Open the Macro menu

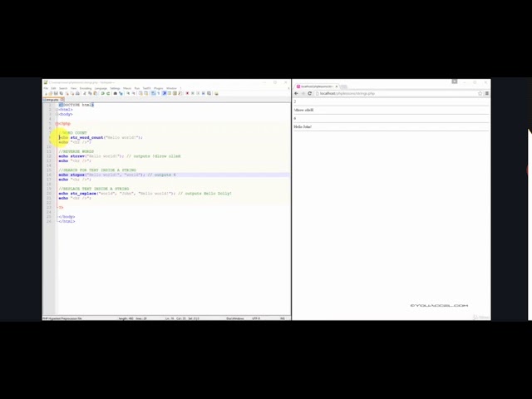pyautogui.click(x=127, y=88)
